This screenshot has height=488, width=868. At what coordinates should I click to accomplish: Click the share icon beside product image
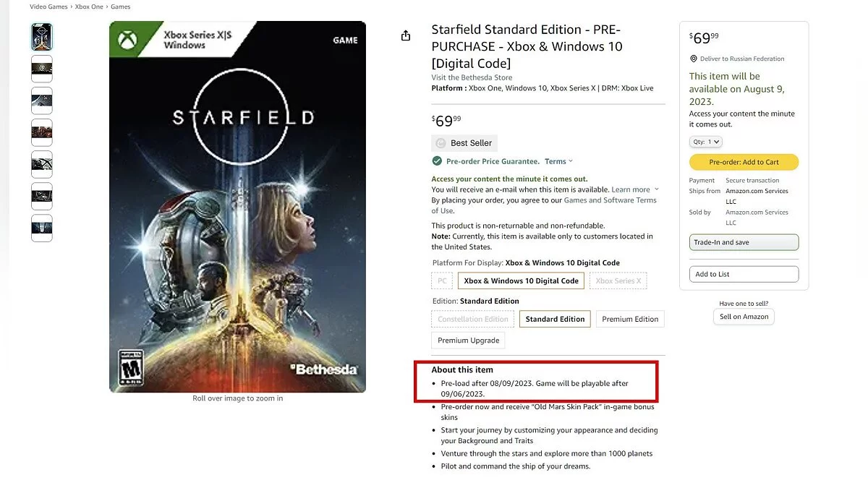[x=406, y=36]
